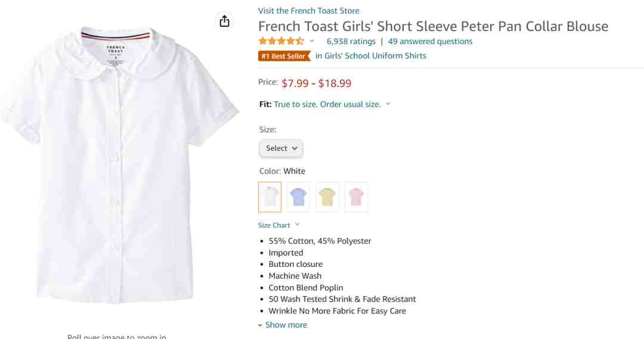
Task: Click the star rating icons
Action: click(x=281, y=41)
